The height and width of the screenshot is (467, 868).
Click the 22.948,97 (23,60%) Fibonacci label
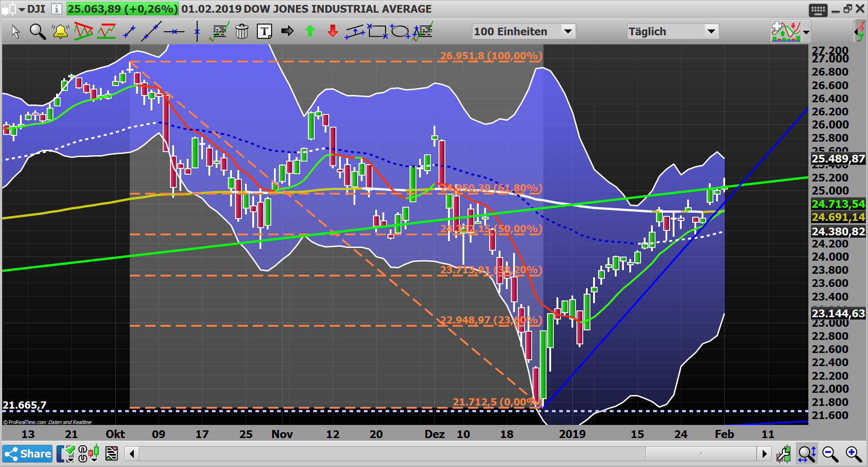(491, 320)
